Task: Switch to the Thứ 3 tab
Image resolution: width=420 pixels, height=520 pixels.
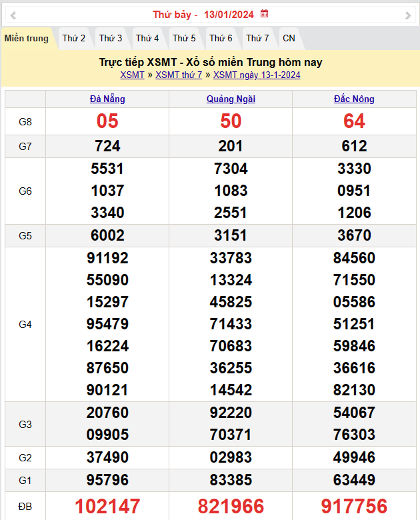Action: [111, 39]
